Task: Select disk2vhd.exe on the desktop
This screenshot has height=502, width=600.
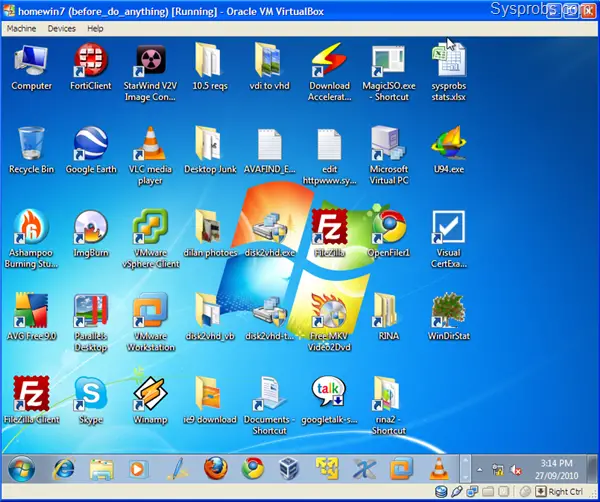Action: point(270,234)
